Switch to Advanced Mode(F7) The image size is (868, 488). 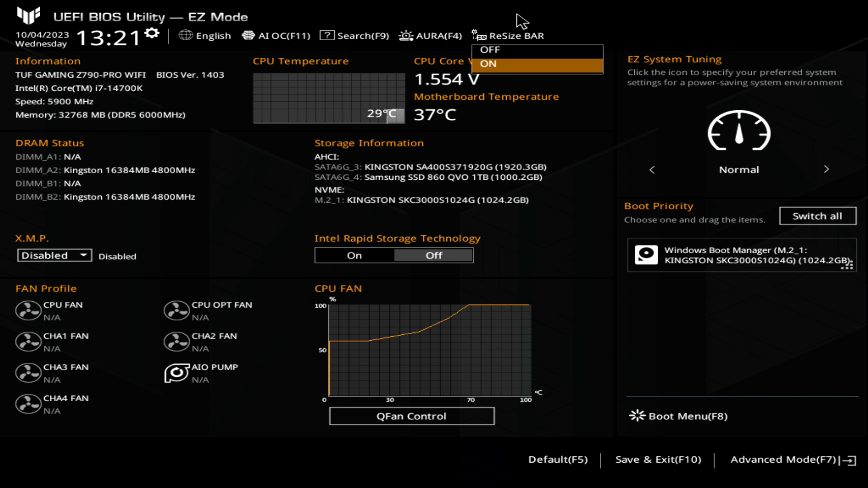pyautogui.click(x=783, y=460)
